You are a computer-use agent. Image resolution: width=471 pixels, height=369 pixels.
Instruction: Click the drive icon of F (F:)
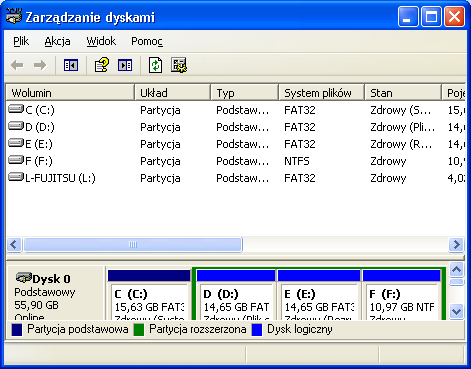16,160
